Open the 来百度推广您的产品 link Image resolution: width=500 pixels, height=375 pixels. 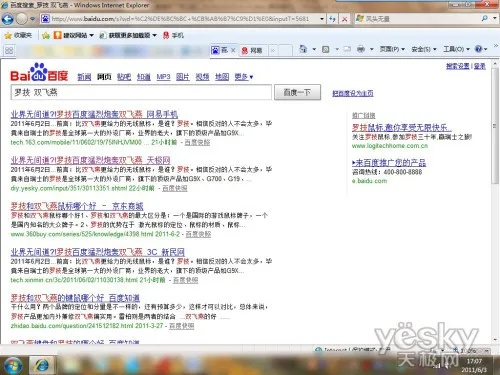pyautogui.click(x=389, y=163)
